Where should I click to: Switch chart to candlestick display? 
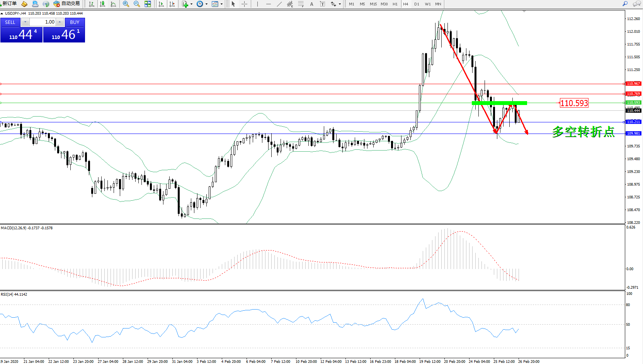(102, 4)
